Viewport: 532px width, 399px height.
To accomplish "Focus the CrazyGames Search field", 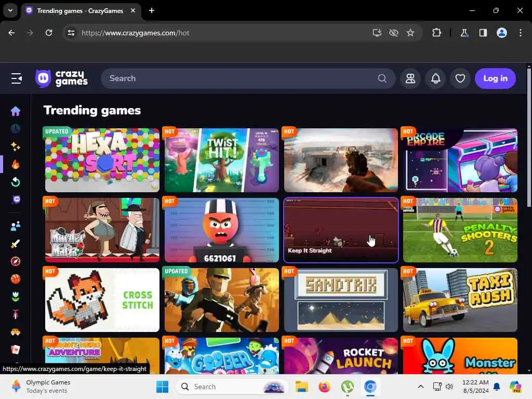I will [x=248, y=78].
